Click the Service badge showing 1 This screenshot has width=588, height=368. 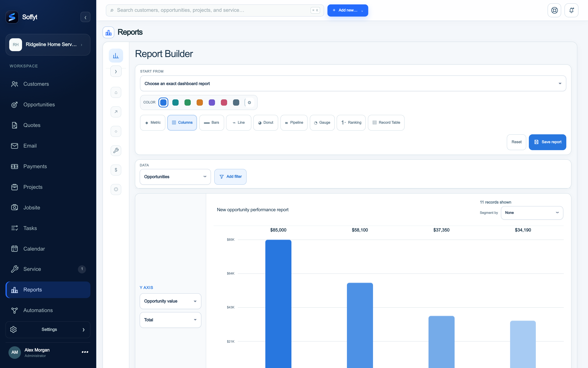point(82,269)
